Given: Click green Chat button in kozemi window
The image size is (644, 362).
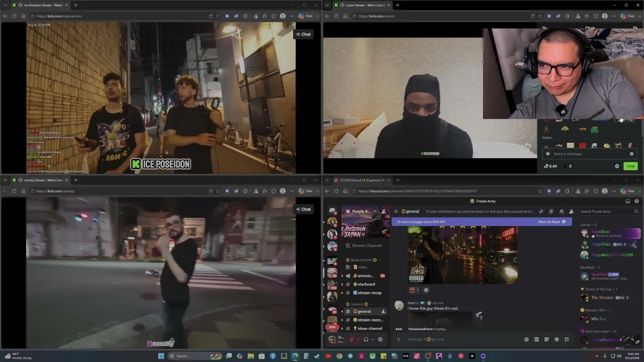Looking at the screenshot, I should click(630, 166).
